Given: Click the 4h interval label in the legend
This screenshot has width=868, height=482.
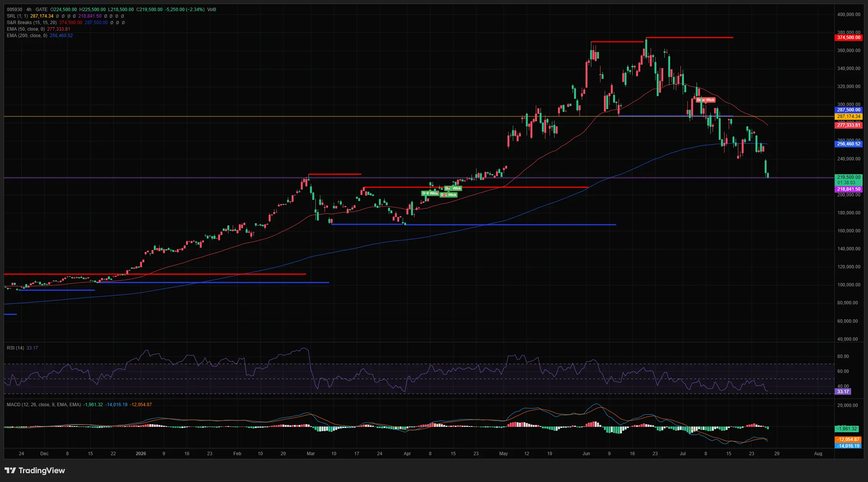Looking at the screenshot, I should pyautogui.click(x=29, y=10).
